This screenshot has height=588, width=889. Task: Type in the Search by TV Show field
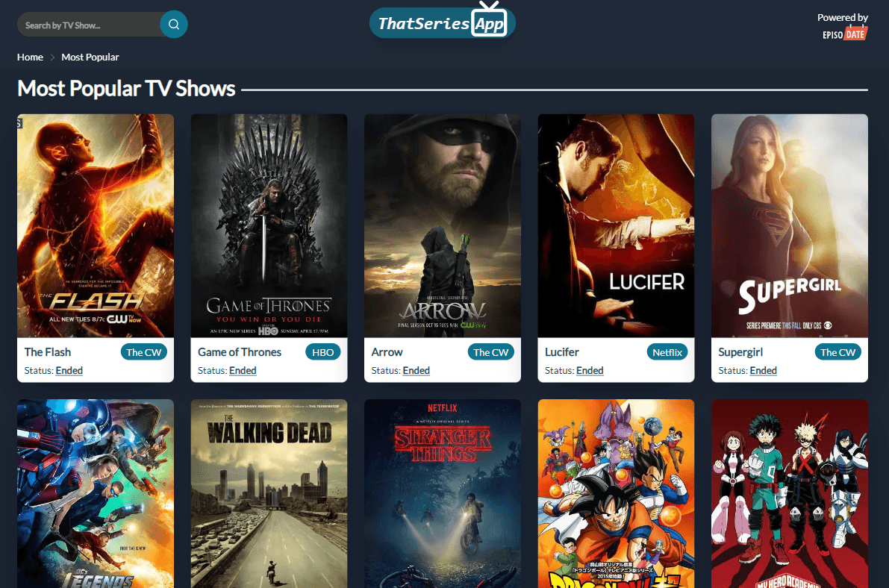(x=88, y=25)
